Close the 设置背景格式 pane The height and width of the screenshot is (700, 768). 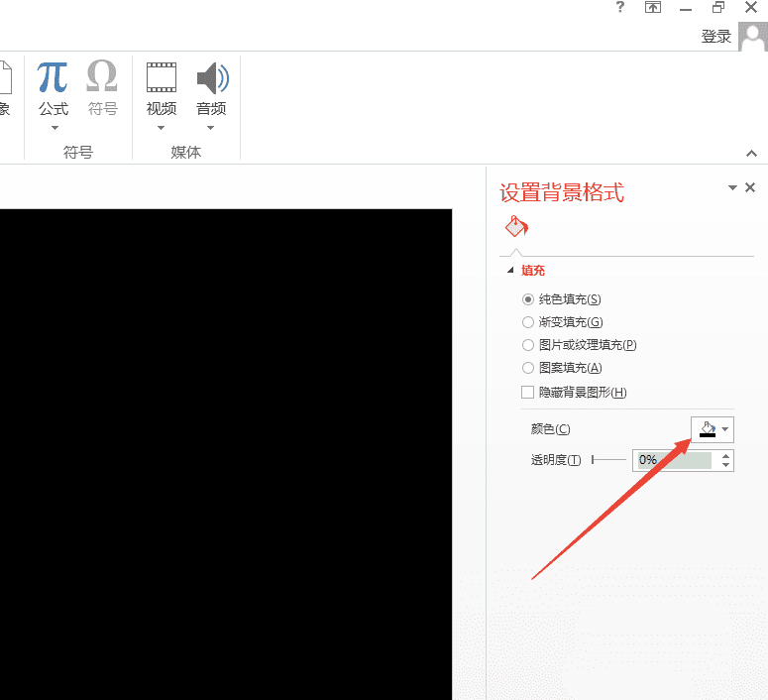pos(750,187)
